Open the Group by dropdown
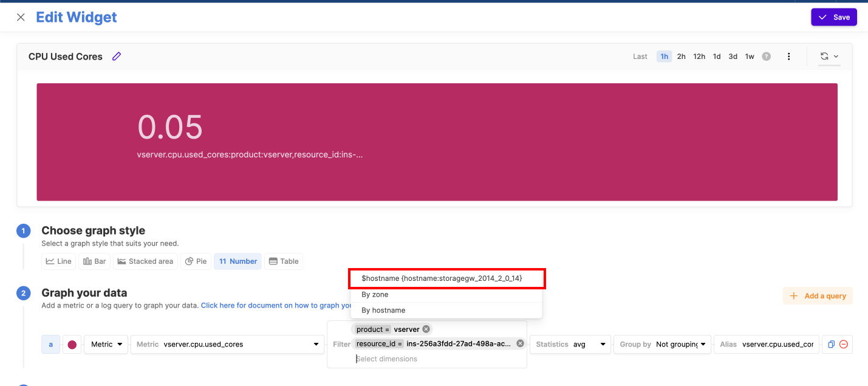Viewport: 868px width, 386px height. (x=663, y=344)
